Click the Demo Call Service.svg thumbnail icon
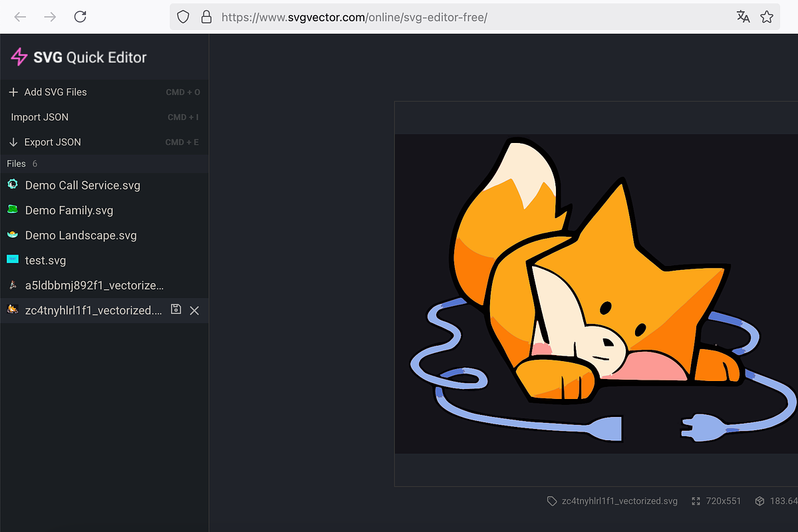The height and width of the screenshot is (532, 798). 12,184
